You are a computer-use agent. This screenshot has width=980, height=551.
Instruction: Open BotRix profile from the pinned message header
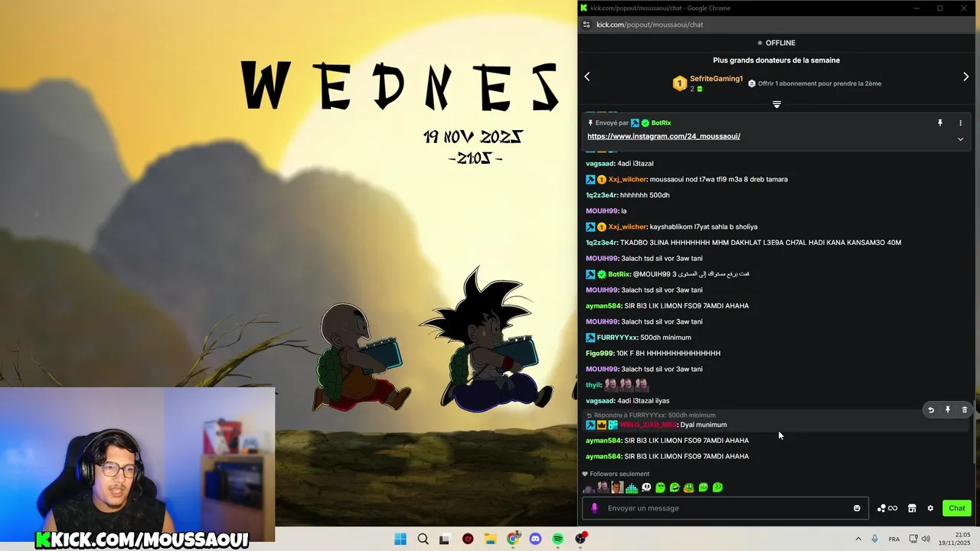661,123
